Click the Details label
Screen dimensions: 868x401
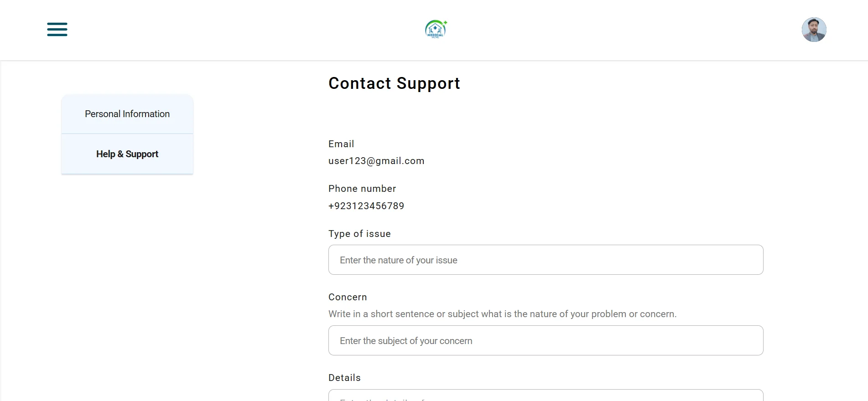(x=344, y=378)
